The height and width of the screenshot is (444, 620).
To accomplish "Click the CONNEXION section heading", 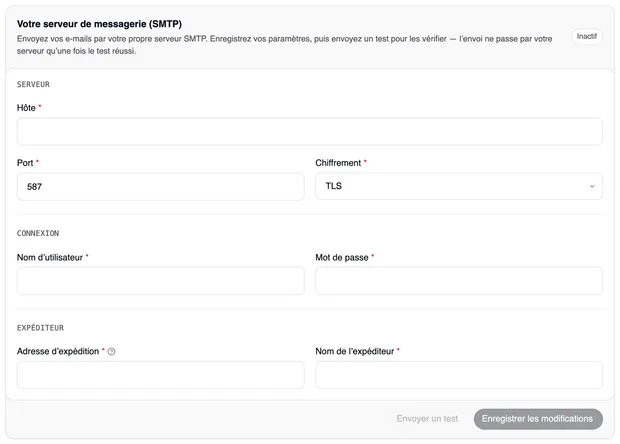I will pos(38,233).
